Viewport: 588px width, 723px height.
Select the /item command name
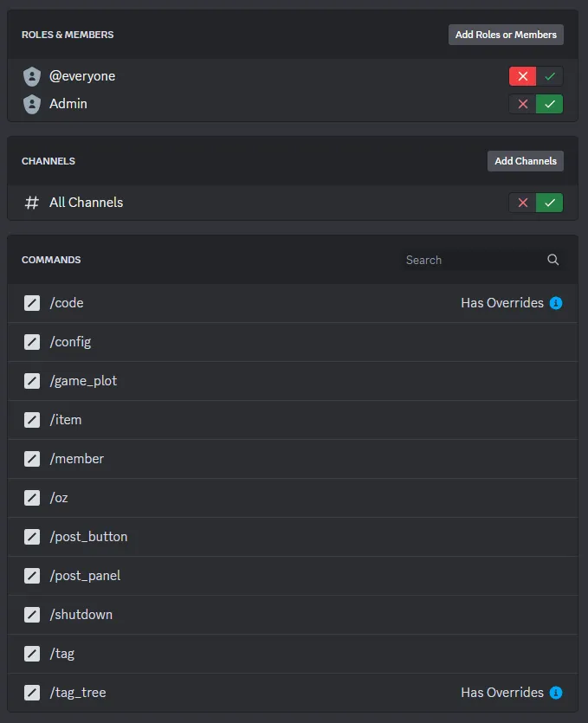click(x=66, y=420)
